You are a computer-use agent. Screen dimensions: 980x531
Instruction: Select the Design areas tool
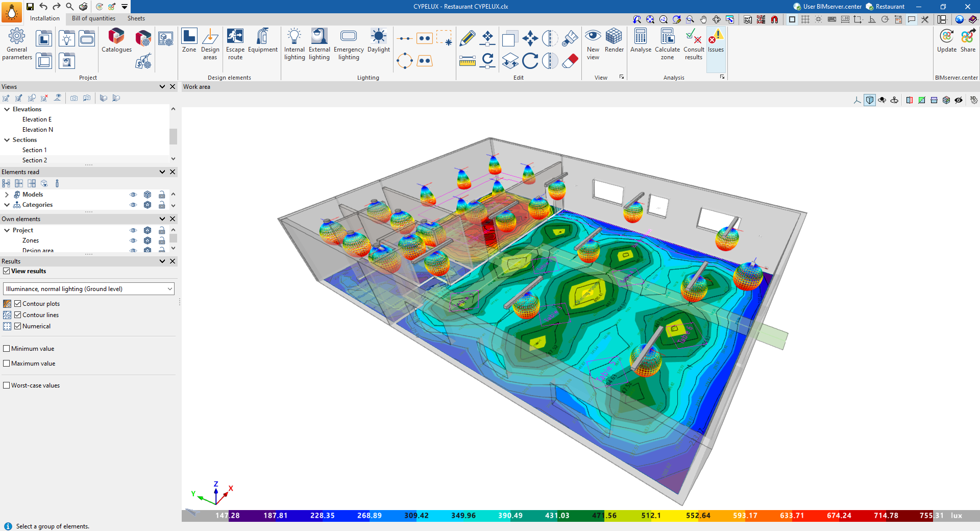click(x=210, y=44)
